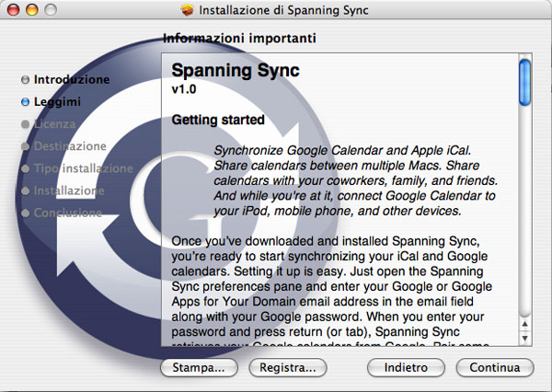Minimize the window with the yellow button
The width and height of the screenshot is (552, 392).
point(32,9)
